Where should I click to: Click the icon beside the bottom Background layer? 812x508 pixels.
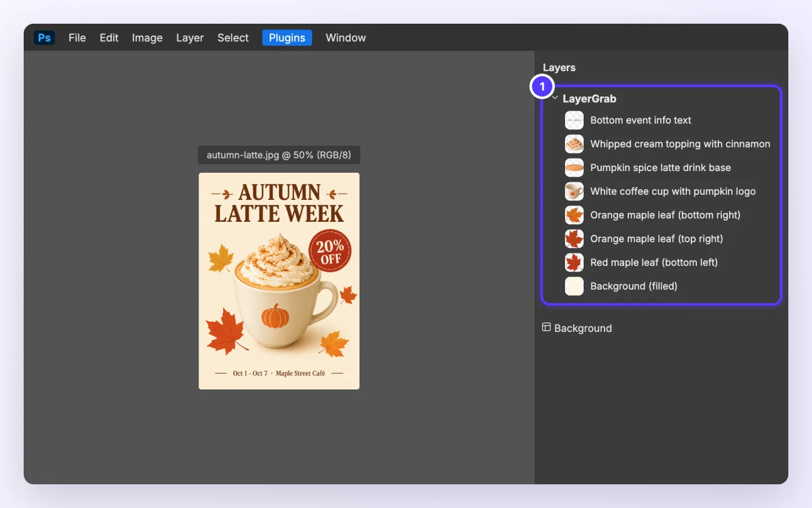(546, 327)
